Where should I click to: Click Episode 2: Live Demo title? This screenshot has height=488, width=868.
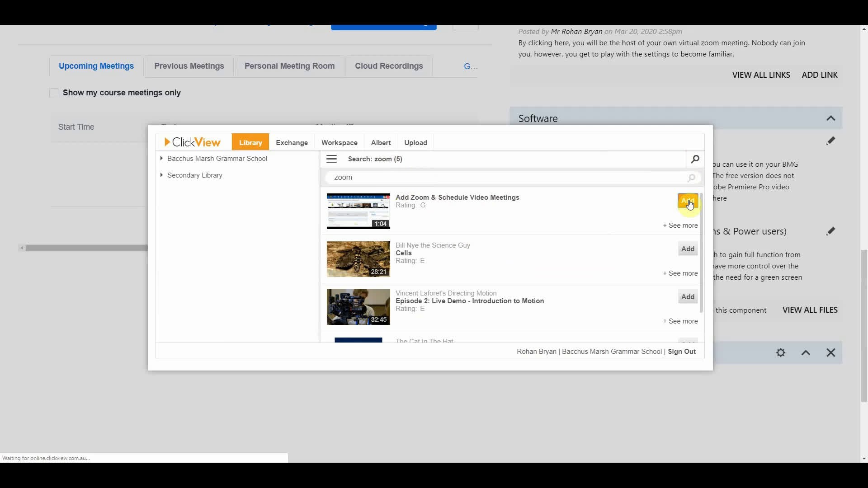469,301
